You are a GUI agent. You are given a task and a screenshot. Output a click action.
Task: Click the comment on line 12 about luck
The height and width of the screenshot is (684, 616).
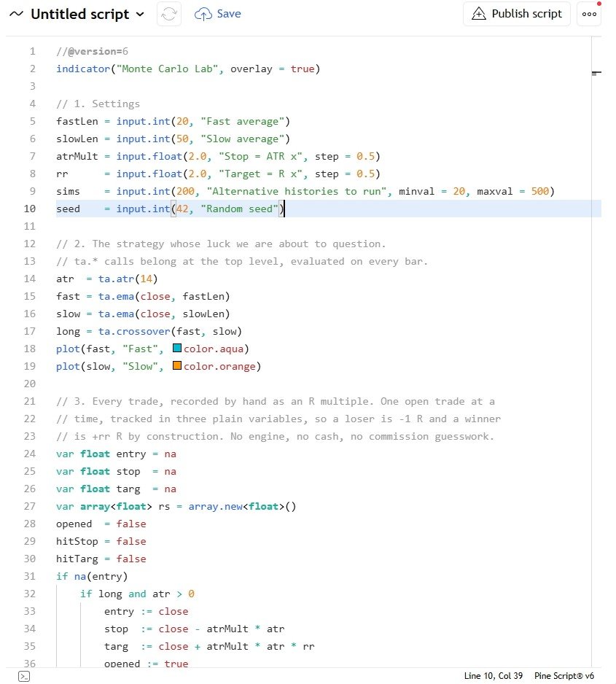pyautogui.click(x=221, y=244)
